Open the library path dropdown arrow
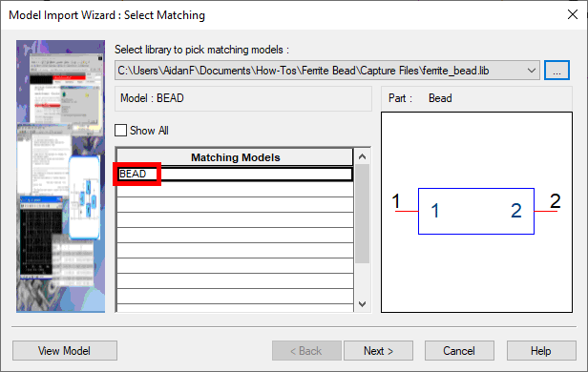This screenshot has width=588, height=372. click(532, 71)
